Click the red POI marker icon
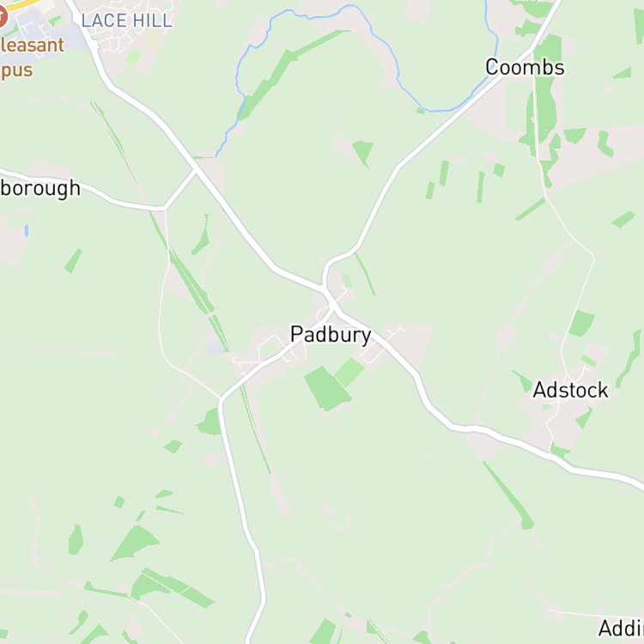 (2, 17)
